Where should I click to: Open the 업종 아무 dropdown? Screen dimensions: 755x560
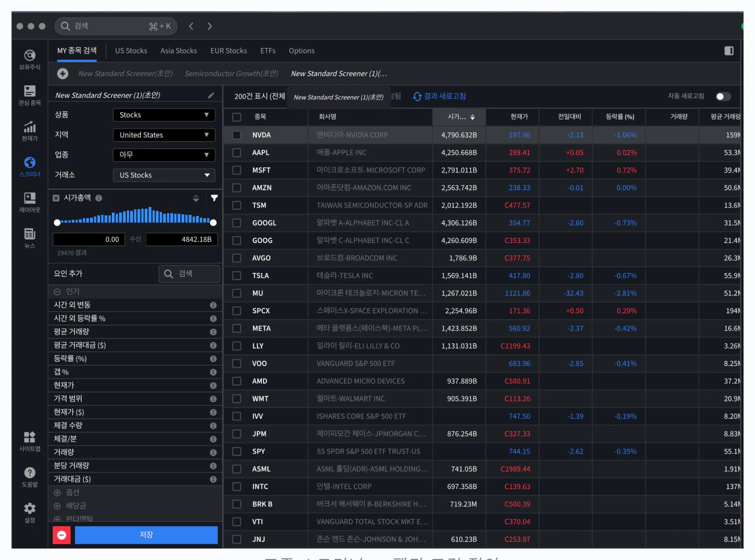164,155
